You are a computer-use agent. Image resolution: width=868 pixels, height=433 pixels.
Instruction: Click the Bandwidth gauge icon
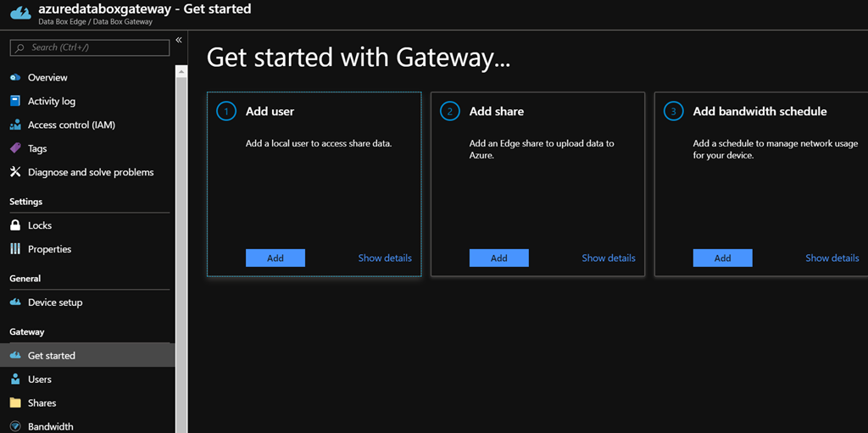pyautogui.click(x=14, y=426)
